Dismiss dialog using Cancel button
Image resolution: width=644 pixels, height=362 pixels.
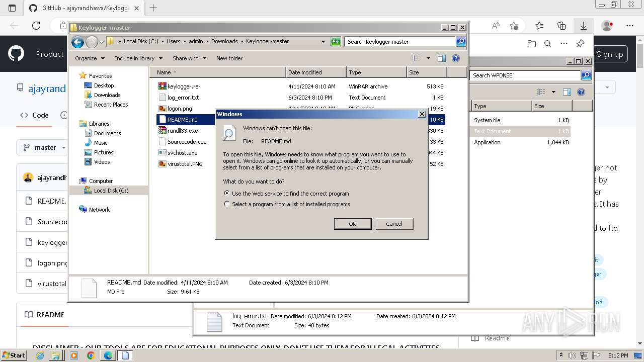394,224
